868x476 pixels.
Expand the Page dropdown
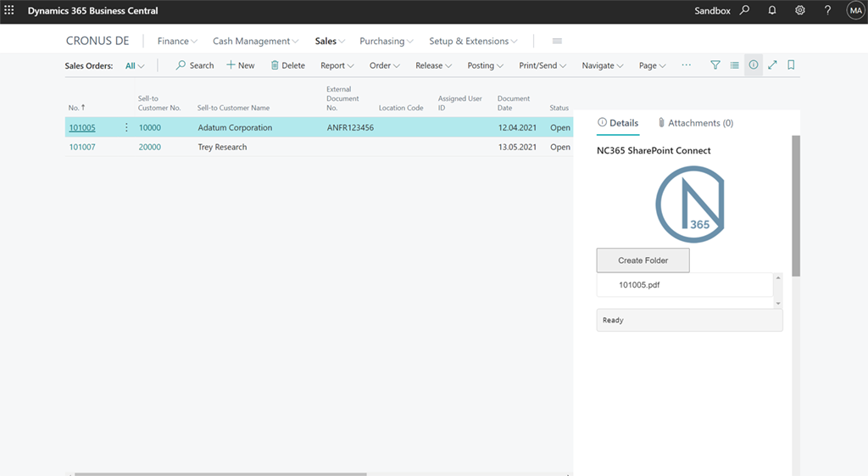pos(652,65)
